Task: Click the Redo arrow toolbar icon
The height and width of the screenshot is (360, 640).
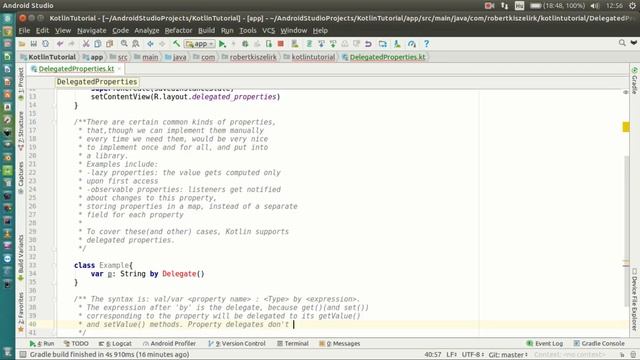Action: click(71, 44)
